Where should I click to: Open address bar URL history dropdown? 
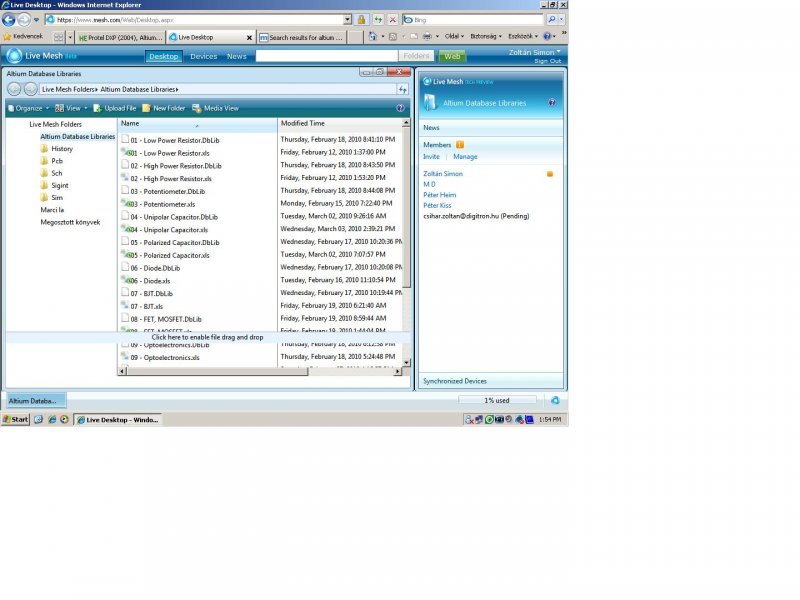(x=347, y=20)
